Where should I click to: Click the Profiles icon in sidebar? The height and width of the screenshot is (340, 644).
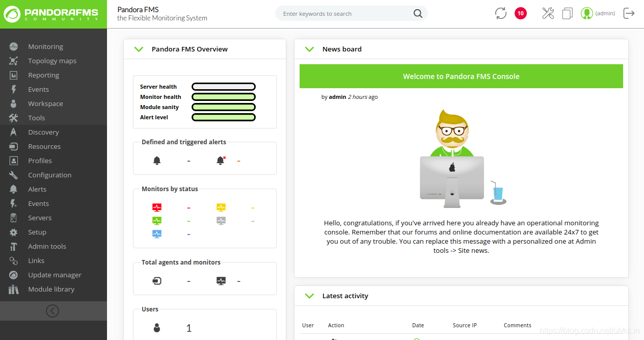(14, 161)
